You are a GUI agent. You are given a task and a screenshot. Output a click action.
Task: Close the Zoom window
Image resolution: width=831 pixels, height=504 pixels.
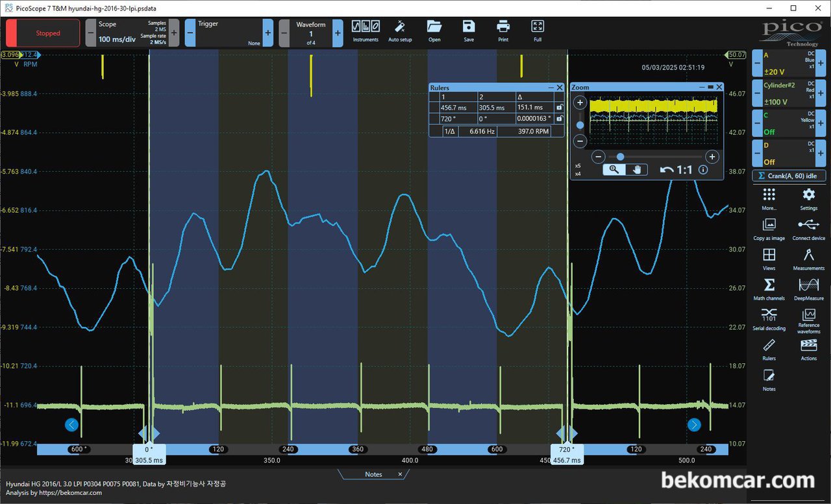point(720,87)
